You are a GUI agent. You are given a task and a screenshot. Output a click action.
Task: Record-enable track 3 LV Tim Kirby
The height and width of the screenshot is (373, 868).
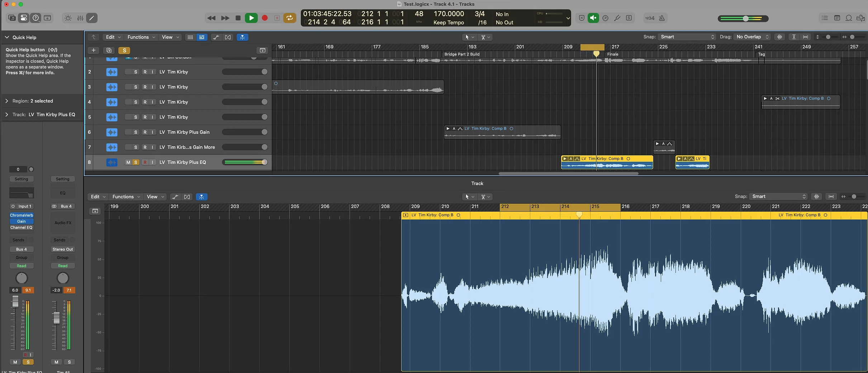pyautogui.click(x=145, y=87)
